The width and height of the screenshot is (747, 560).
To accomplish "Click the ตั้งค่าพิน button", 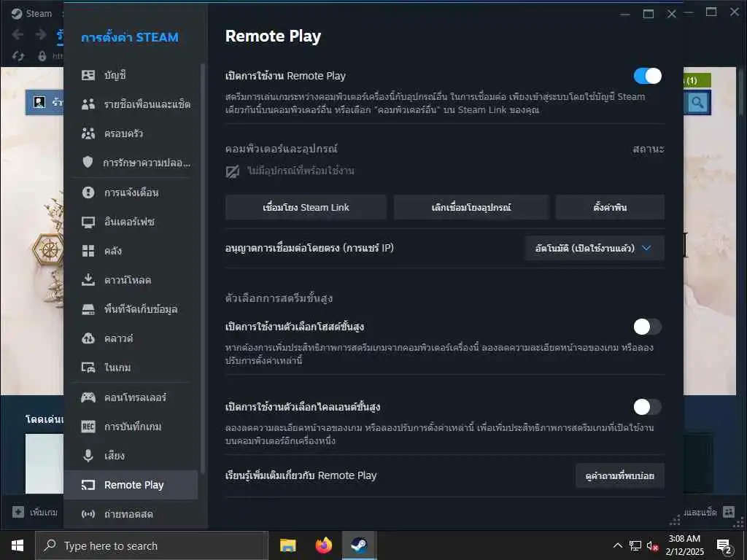I will 610,207.
